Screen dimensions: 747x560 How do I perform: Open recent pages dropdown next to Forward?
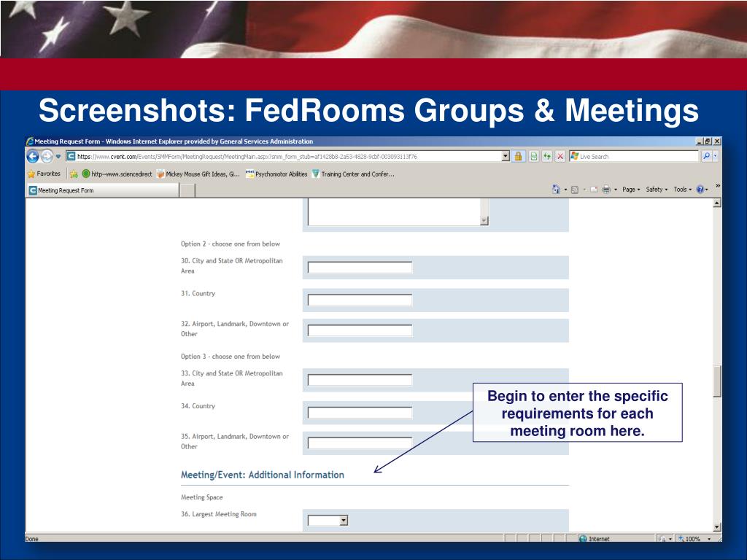click(x=58, y=156)
